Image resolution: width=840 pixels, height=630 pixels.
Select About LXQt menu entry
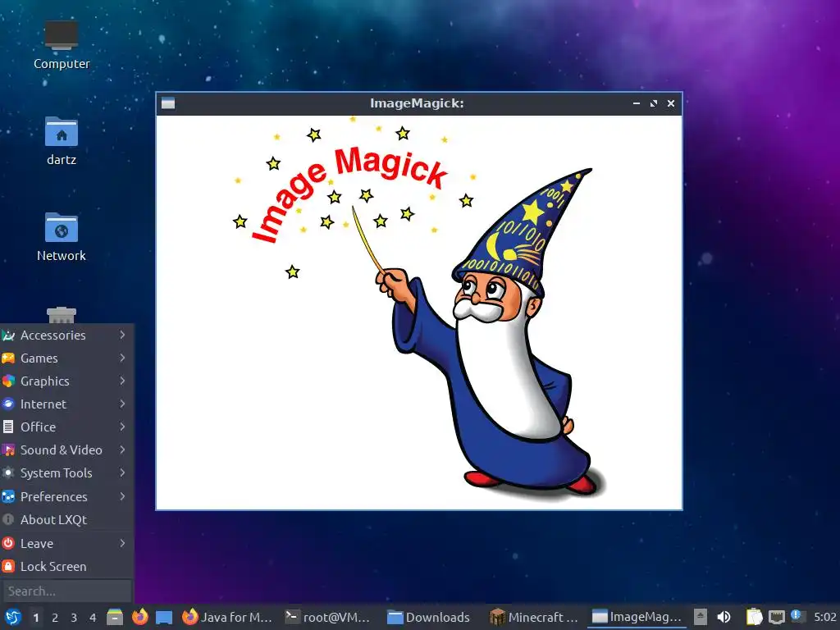tap(66, 520)
